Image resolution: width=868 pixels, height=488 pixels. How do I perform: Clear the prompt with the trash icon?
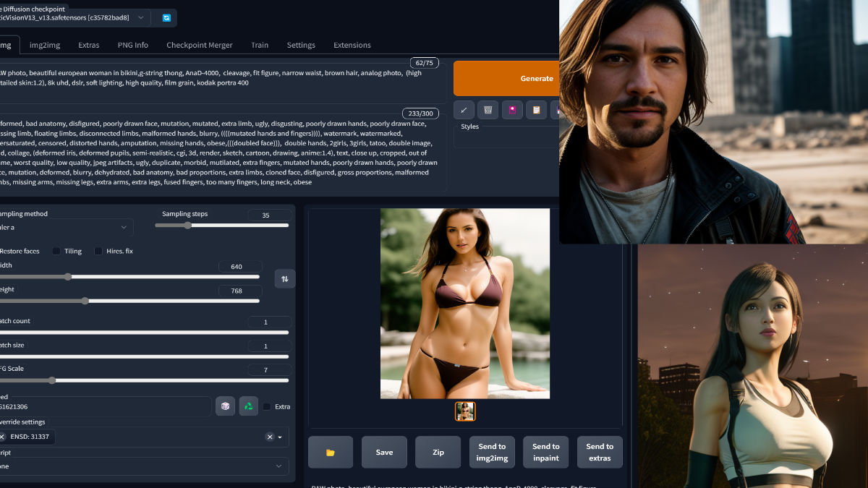tap(488, 110)
